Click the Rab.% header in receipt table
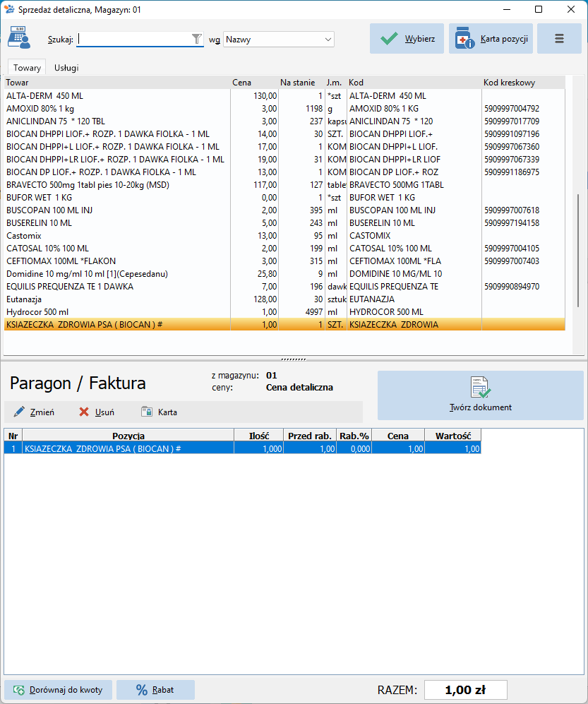The height and width of the screenshot is (704, 588). [354, 436]
